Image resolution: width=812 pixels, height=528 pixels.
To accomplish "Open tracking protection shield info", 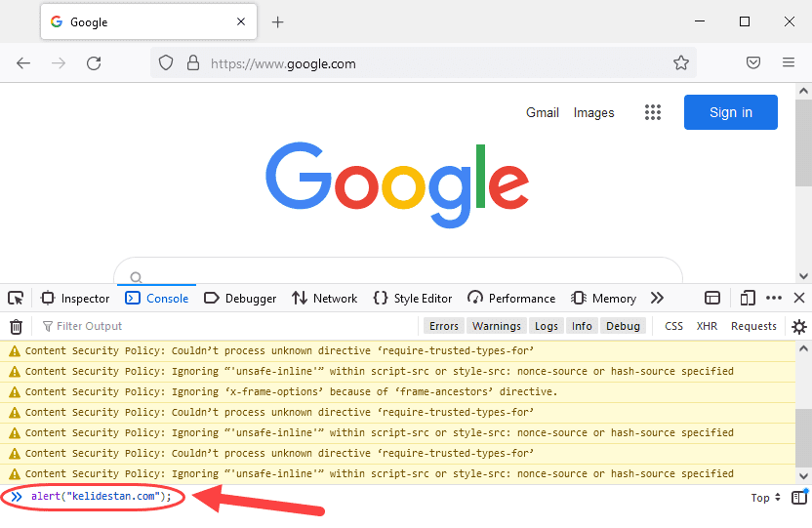I will [x=166, y=62].
